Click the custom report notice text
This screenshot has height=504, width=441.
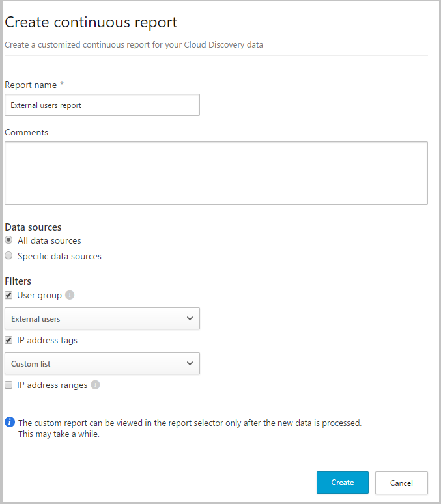click(x=189, y=423)
